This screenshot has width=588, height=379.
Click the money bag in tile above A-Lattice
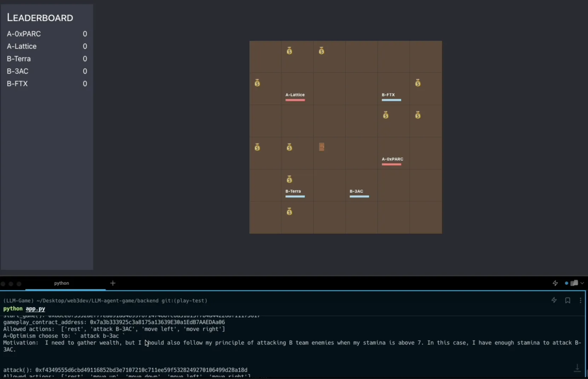[x=289, y=51]
